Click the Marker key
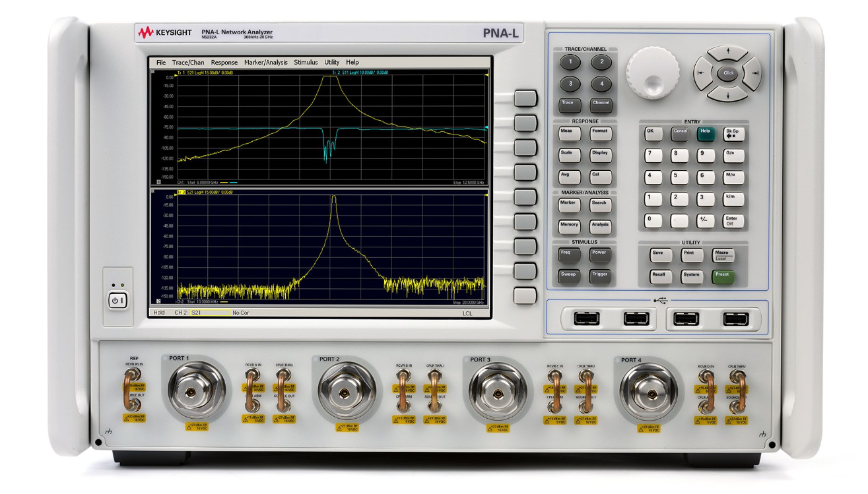868x494 pixels. (x=568, y=205)
